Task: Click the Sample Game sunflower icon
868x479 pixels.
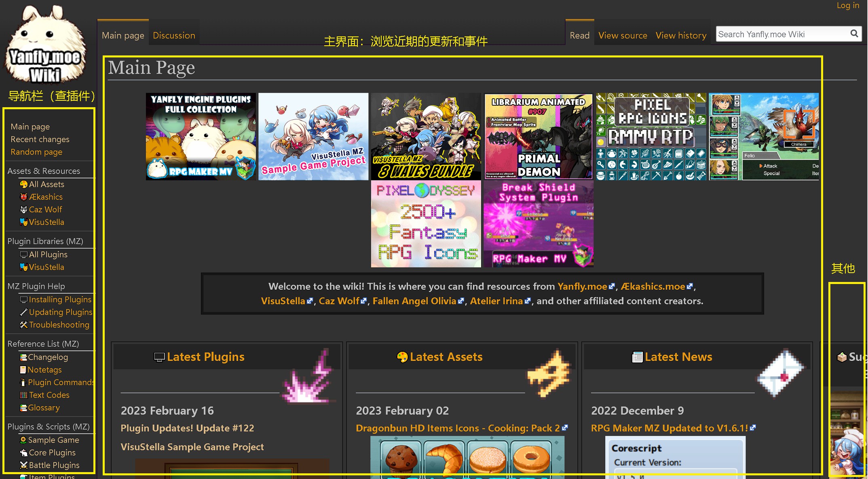Action: click(23, 440)
